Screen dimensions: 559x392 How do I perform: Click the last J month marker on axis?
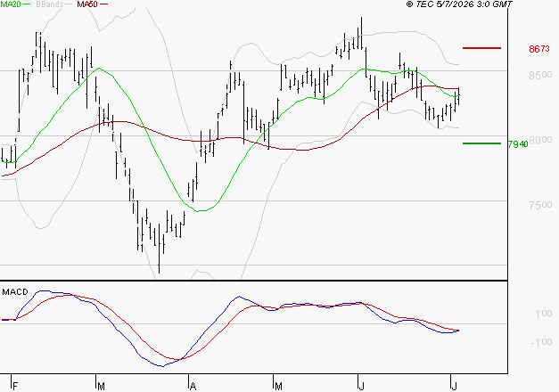[454, 387]
